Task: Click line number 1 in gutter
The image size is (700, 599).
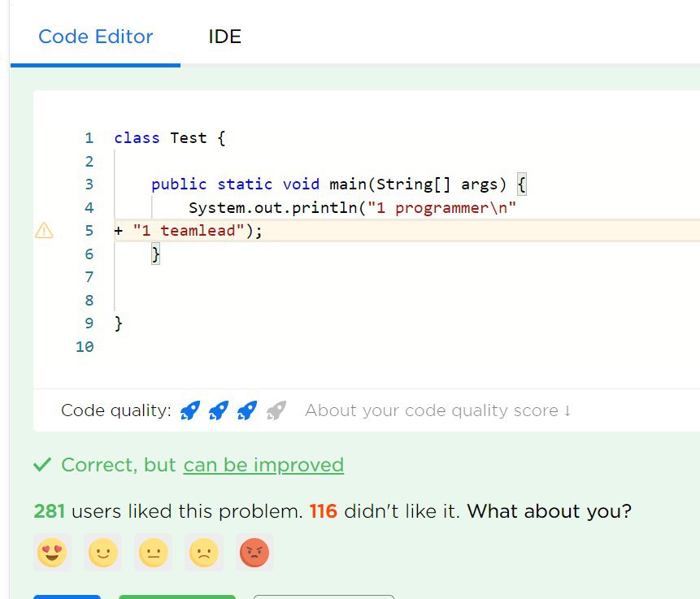Action: point(89,138)
